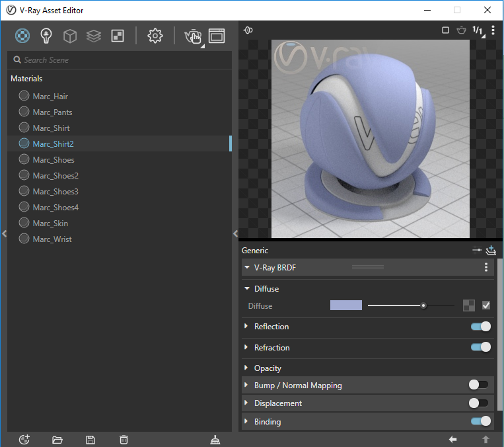Expand Bump / Normal Mapping section
This screenshot has width=504, height=447.
pyautogui.click(x=246, y=385)
